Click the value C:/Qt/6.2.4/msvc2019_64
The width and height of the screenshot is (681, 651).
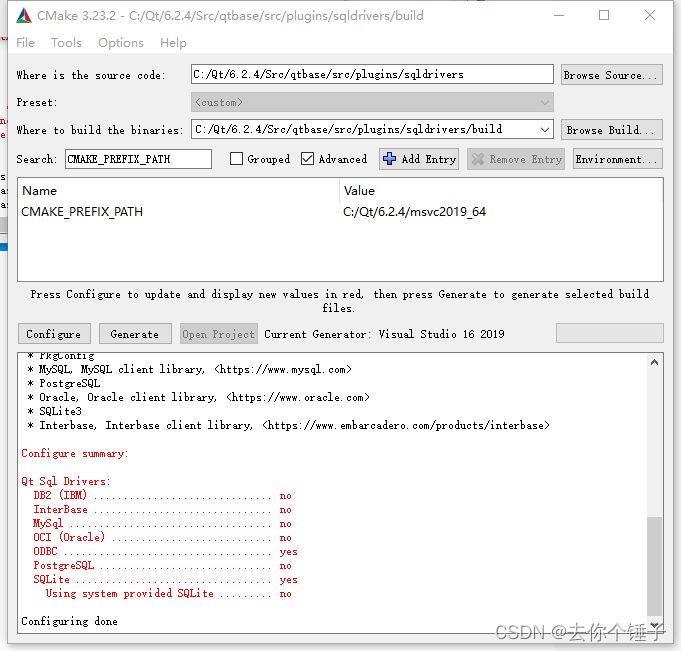coord(414,212)
